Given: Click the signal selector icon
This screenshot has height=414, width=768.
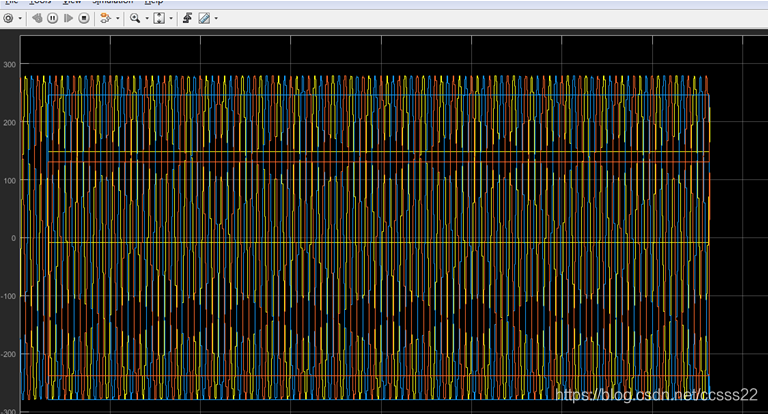Looking at the screenshot, I should point(105,19).
